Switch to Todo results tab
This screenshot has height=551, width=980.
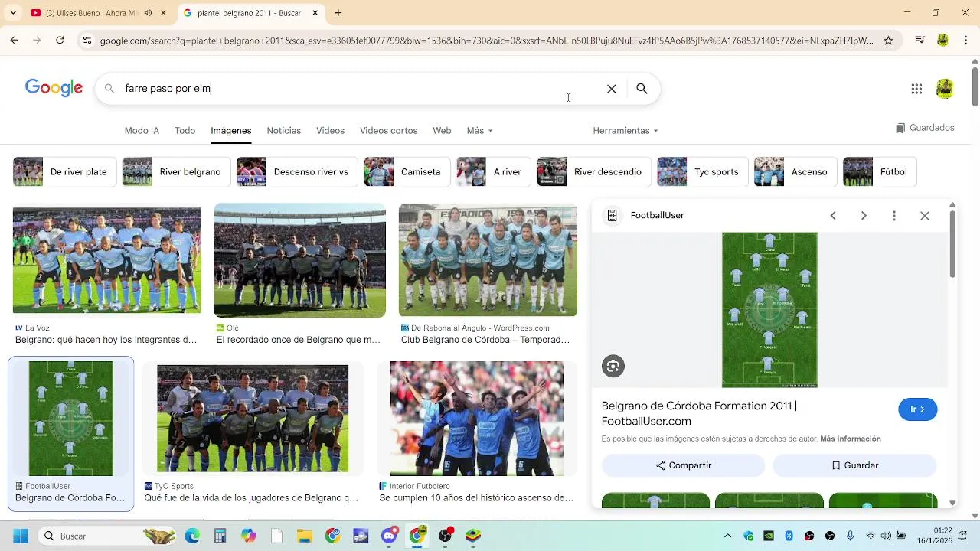(x=185, y=131)
